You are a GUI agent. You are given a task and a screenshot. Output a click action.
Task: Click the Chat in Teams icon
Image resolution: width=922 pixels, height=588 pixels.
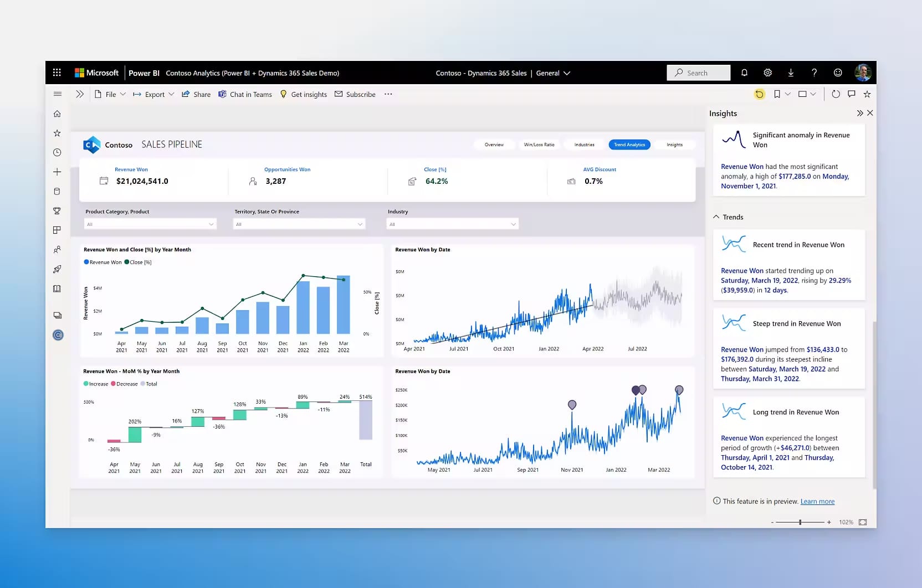click(x=222, y=94)
